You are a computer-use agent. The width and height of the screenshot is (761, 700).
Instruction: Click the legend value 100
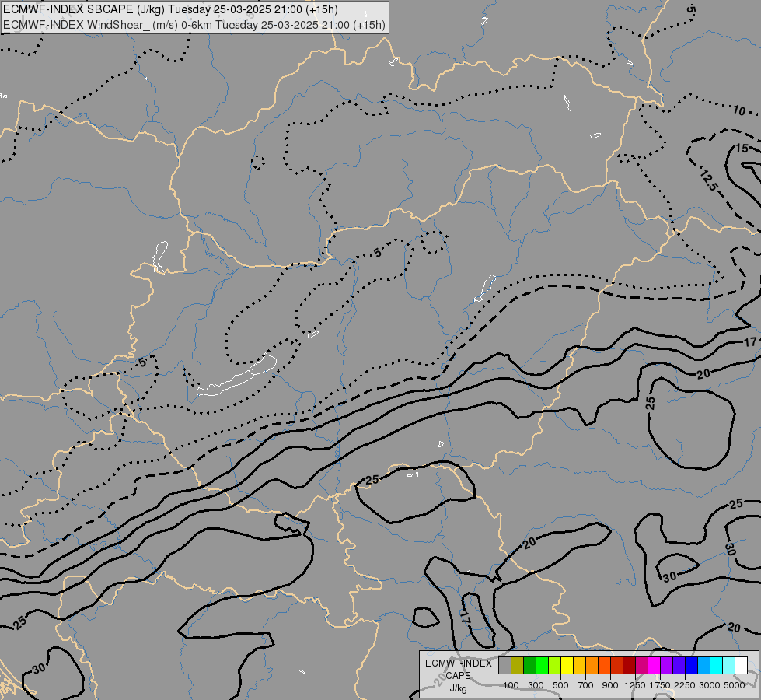tap(511, 685)
